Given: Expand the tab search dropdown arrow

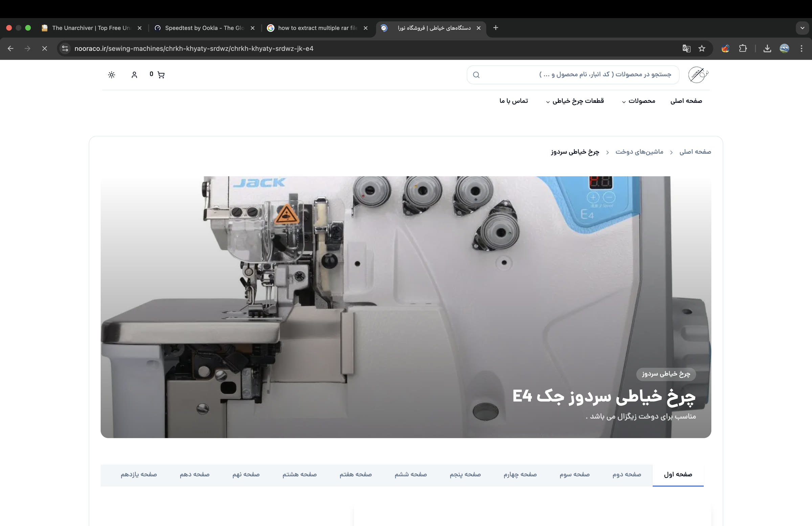Looking at the screenshot, I should point(803,28).
